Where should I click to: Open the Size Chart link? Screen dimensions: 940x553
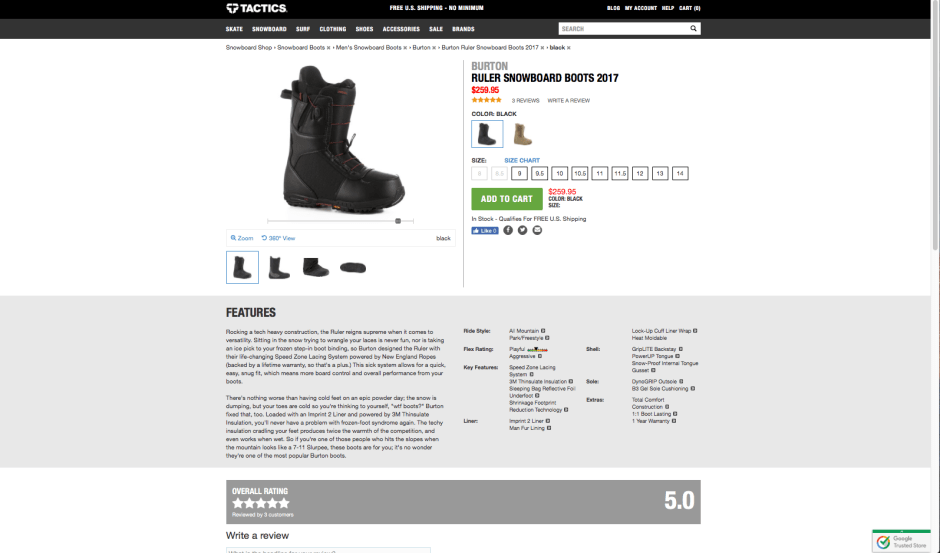pos(522,160)
